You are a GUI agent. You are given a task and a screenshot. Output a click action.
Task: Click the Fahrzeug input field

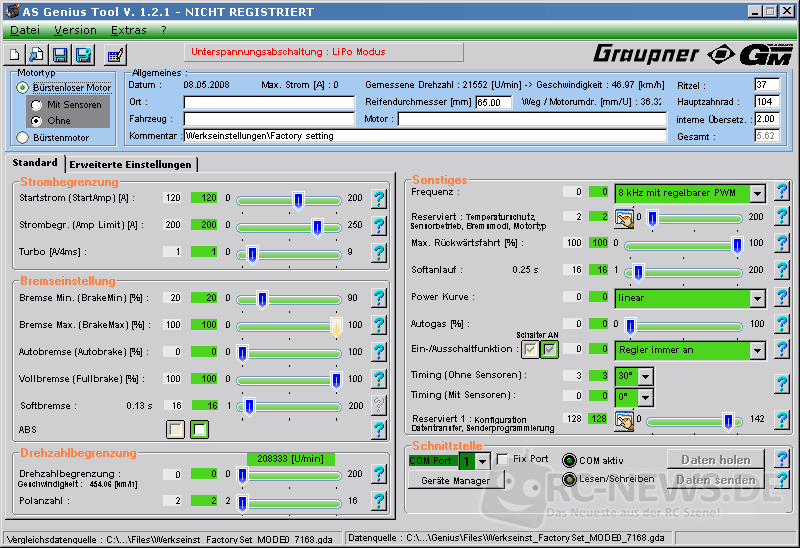point(269,119)
